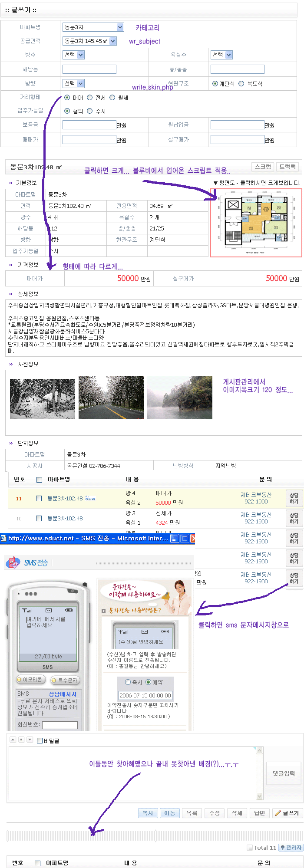Click the 이동 button
Image resolution: width=304 pixels, height=868 pixels.
pos(169,813)
